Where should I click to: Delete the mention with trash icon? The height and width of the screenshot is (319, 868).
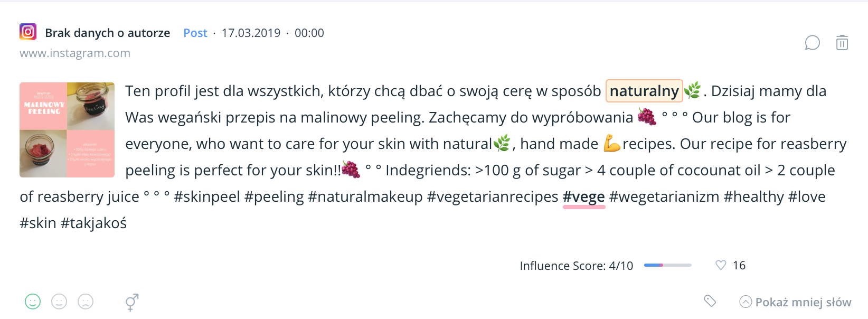point(842,43)
